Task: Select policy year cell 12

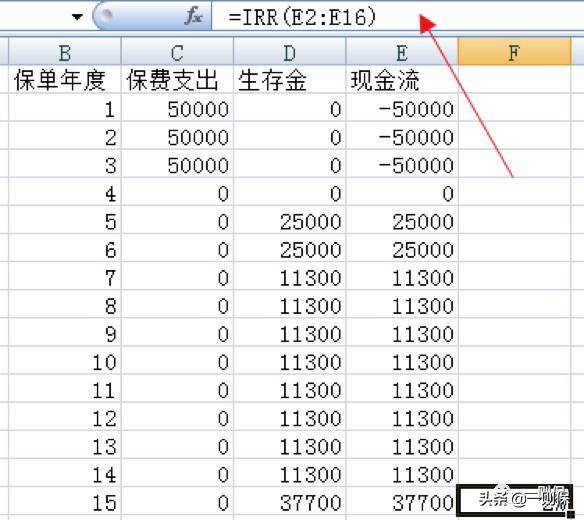Action: (x=65, y=416)
